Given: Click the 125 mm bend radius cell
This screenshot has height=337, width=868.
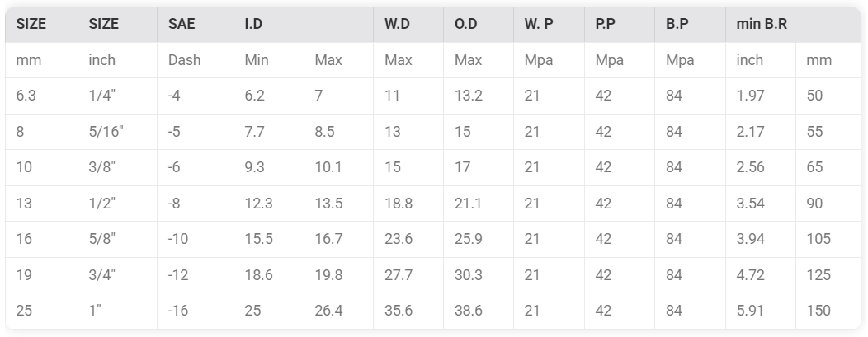Looking at the screenshot, I should (x=828, y=275).
